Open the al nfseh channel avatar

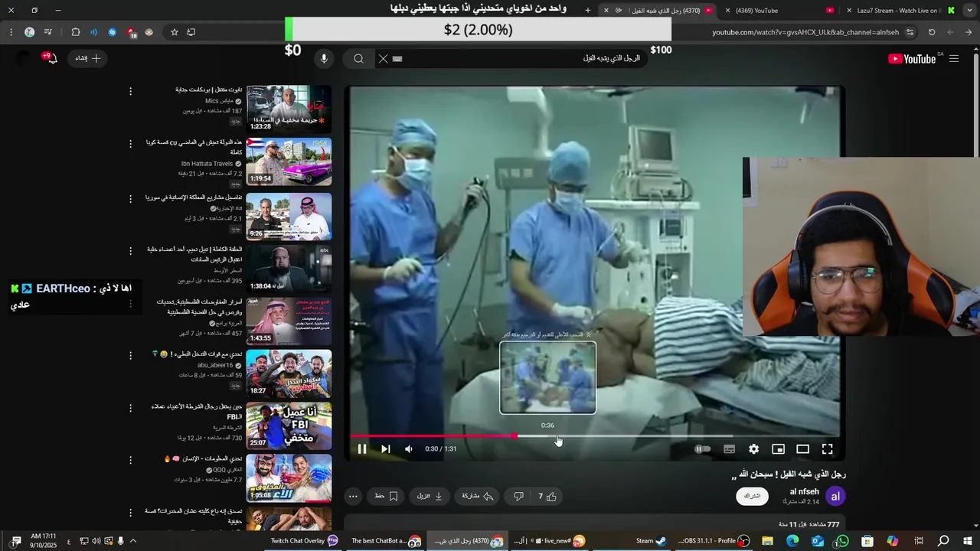pos(835,497)
